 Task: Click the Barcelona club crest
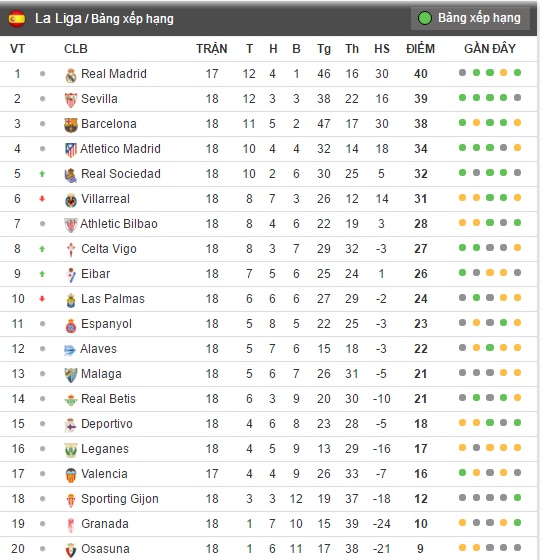coord(71,125)
